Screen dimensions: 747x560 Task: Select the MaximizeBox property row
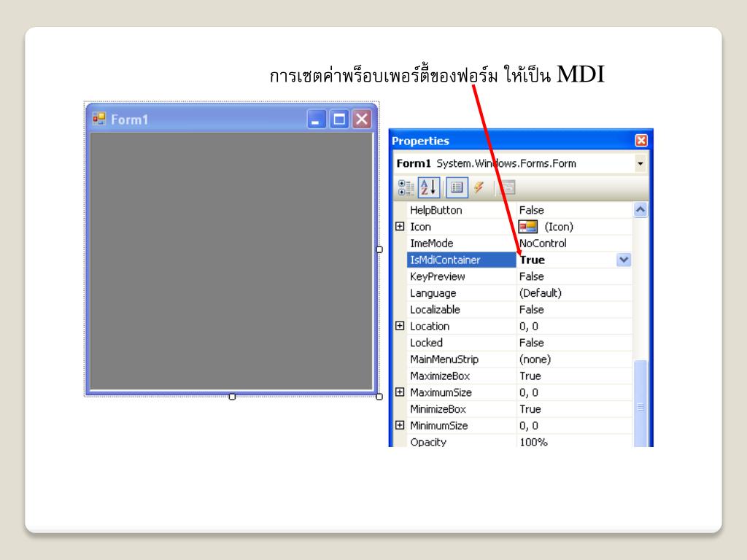(519, 376)
